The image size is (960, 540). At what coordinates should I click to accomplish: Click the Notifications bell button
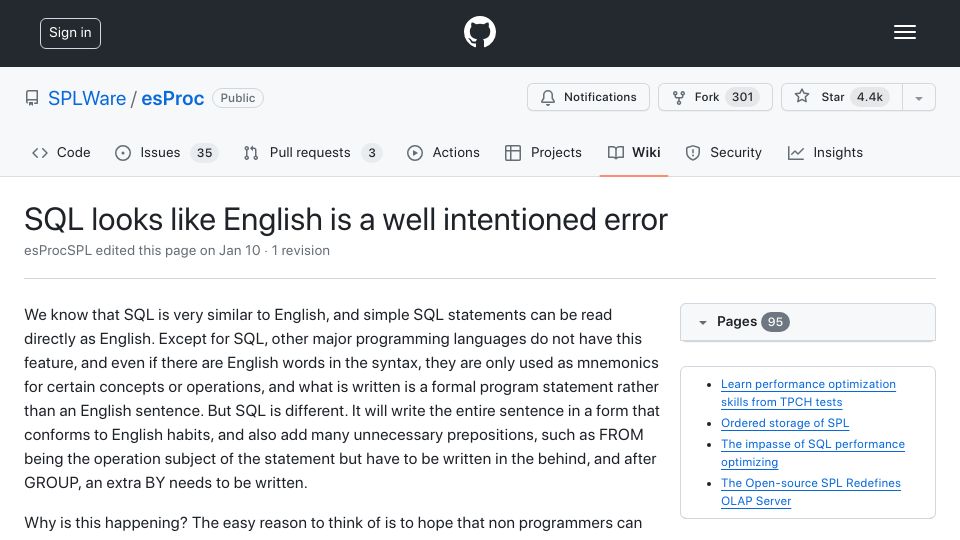(x=588, y=97)
